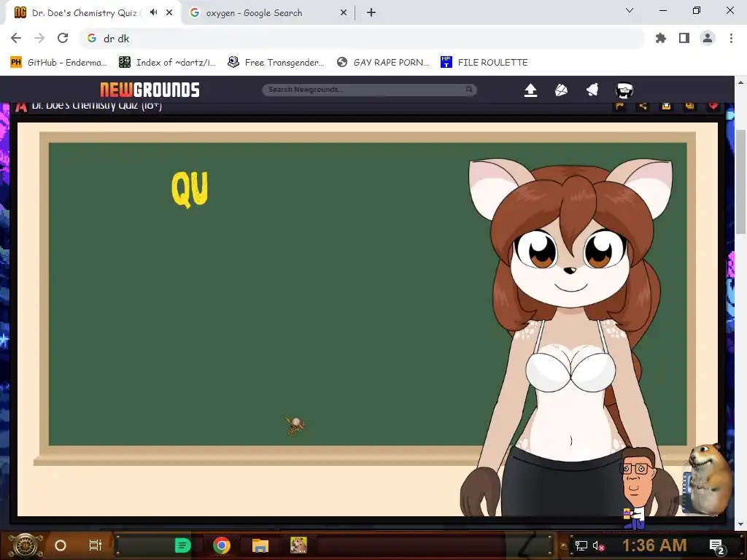Open a new browser tab
This screenshot has height=560, width=747.
[x=371, y=13]
